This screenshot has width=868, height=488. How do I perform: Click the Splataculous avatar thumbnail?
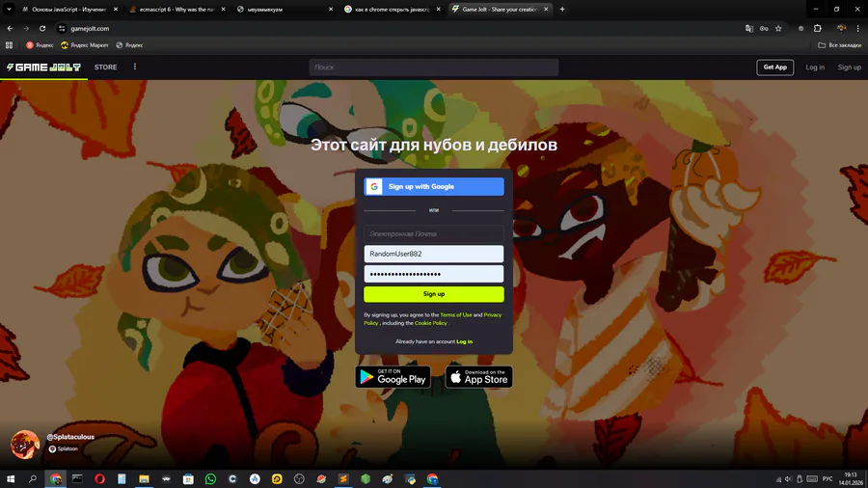tap(25, 445)
